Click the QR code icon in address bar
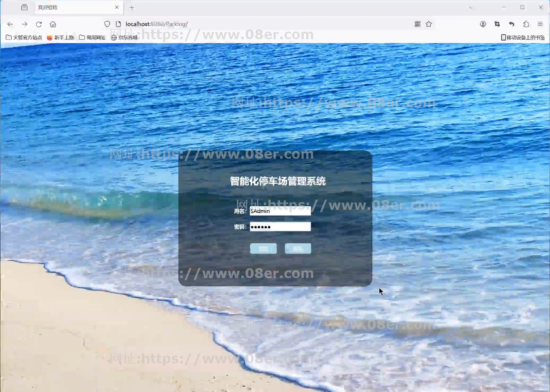The width and height of the screenshot is (550, 392). (417, 24)
